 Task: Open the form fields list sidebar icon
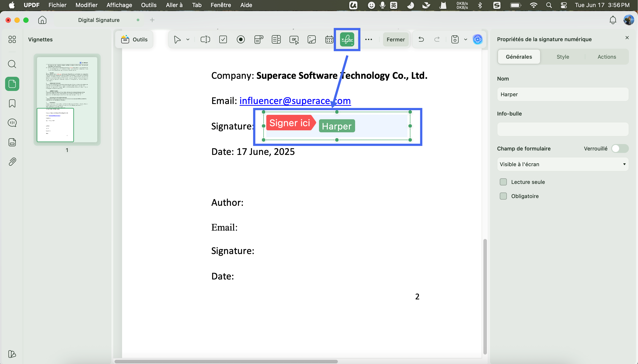click(x=12, y=142)
